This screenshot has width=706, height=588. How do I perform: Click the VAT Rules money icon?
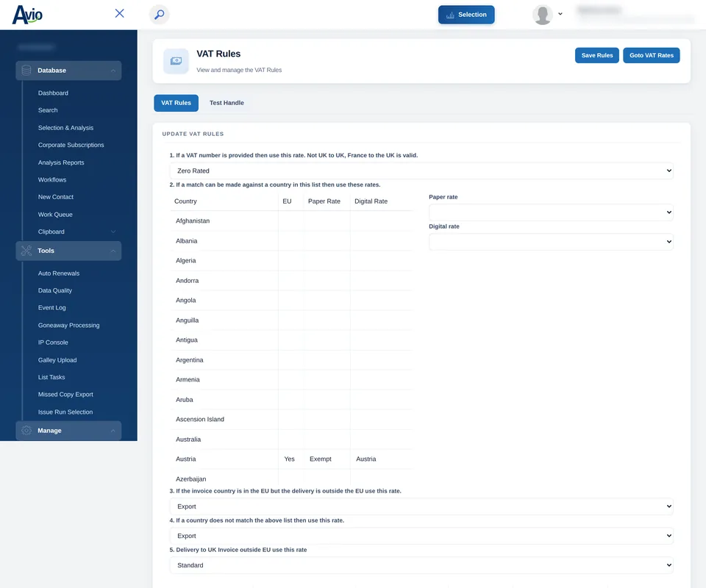coord(176,61)
